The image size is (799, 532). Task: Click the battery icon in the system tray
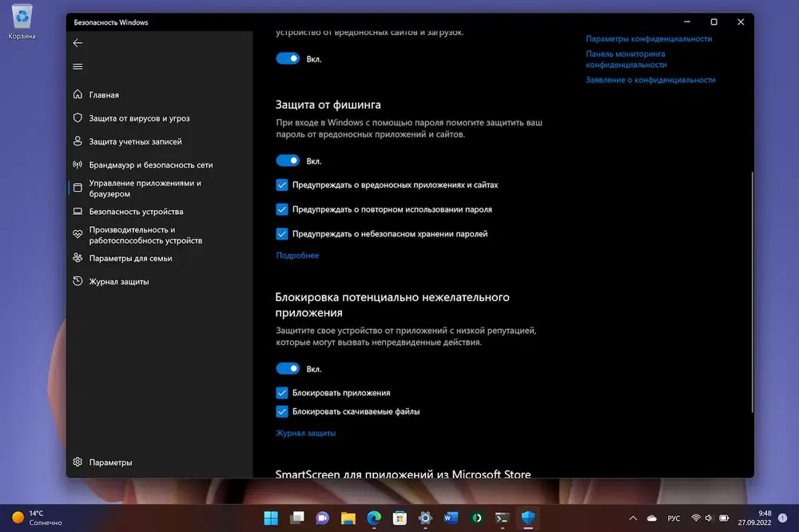tap(724, 518)
